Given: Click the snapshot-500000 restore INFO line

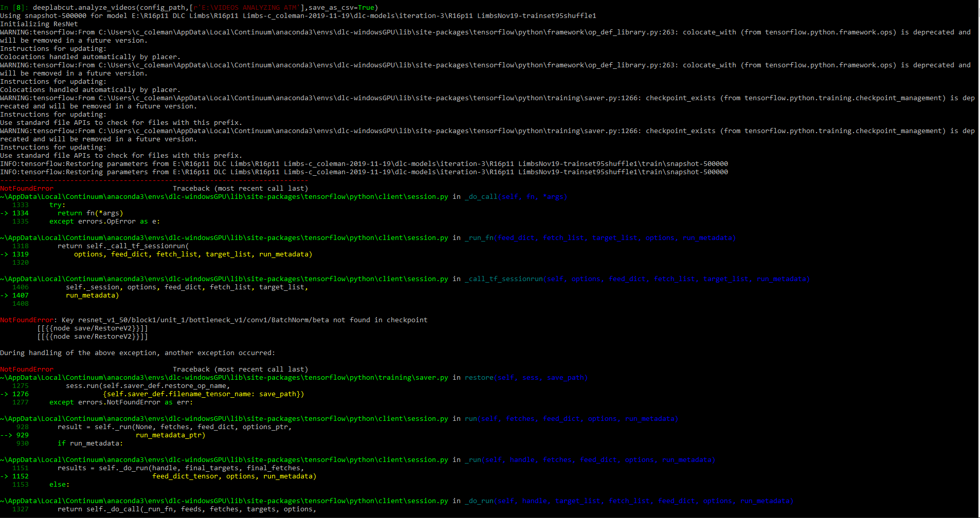Looking at the screenshot, I should pos(360,163).
